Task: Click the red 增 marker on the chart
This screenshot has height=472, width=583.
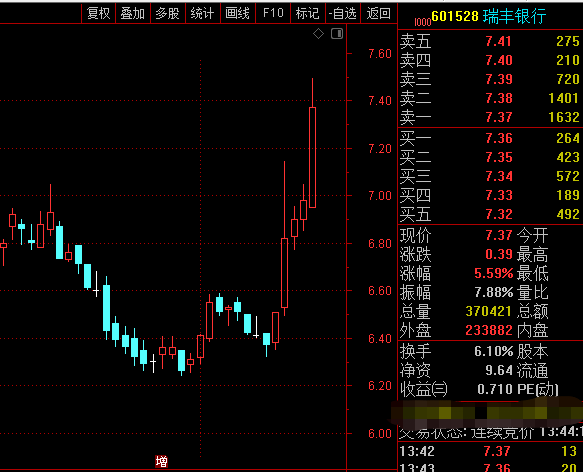Action: pos(161,462)
